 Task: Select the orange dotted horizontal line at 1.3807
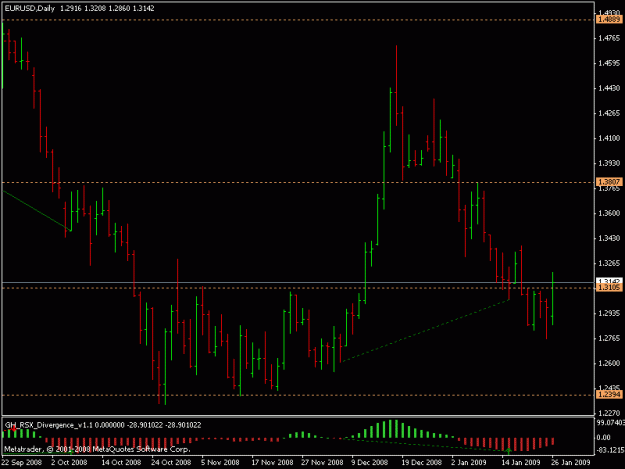(298, 182)
